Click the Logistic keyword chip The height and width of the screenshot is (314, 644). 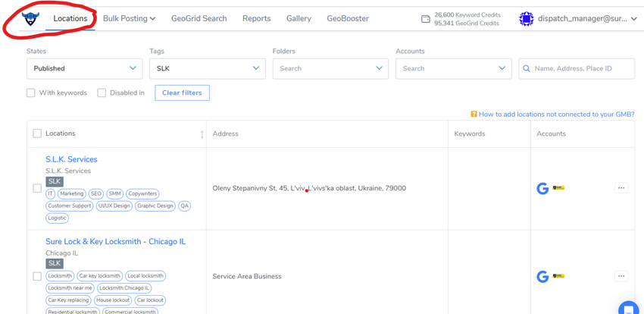tap(57, 218)
